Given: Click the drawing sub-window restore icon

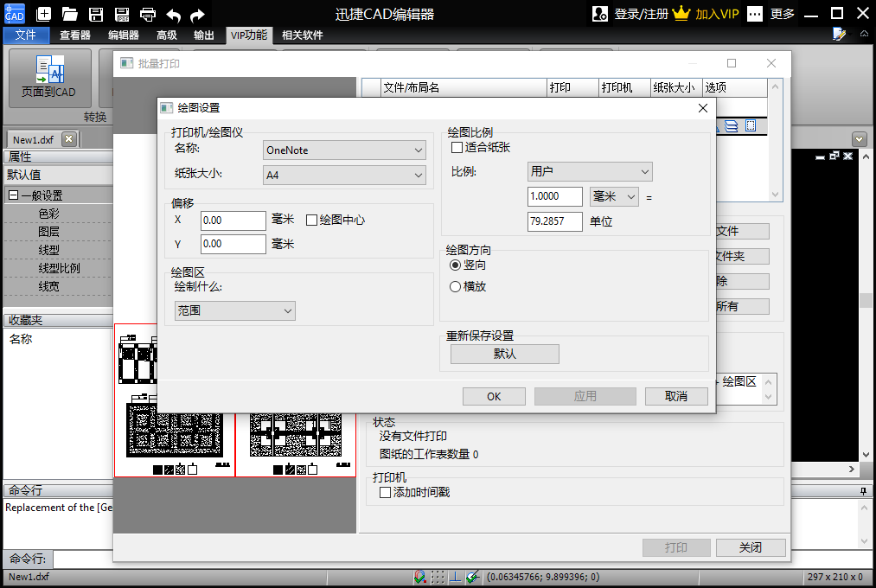Looking at the screenshot, I should 834,156.
